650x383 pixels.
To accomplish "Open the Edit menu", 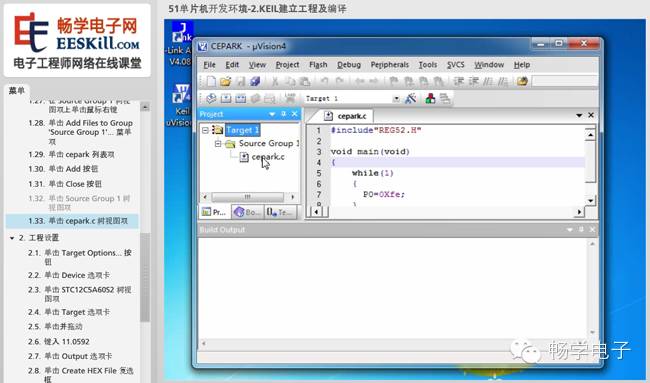I will click(x=232, y=65).
